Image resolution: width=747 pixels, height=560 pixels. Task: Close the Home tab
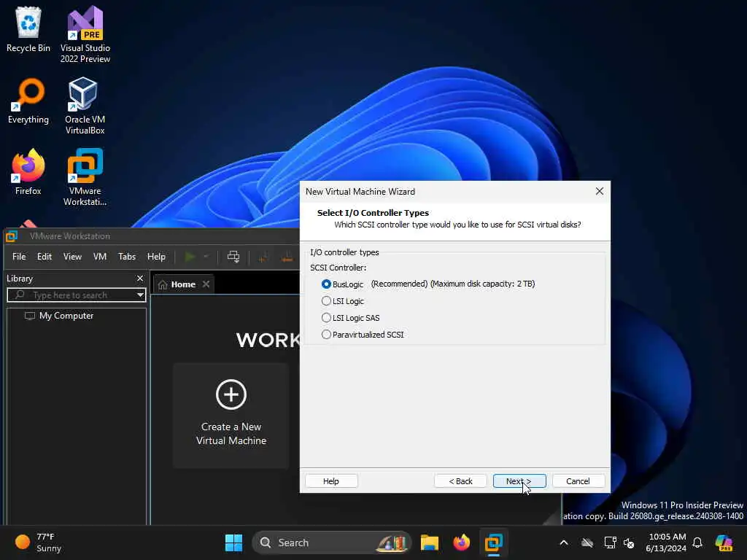(x=206, y=284)
